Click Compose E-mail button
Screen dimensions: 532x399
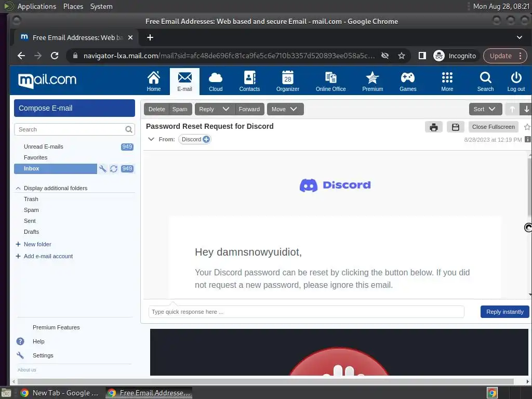click(x=74, y=108)
